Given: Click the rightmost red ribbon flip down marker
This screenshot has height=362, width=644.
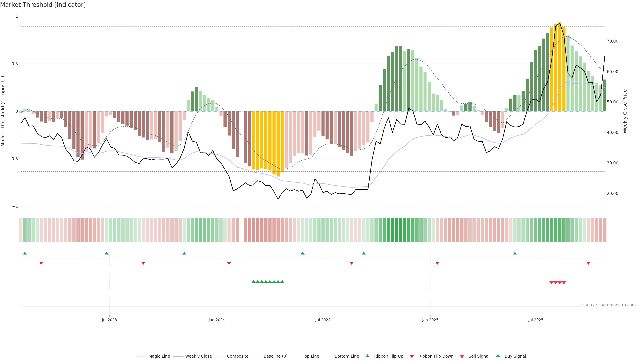Looking at the screenshot, I should (588, 263).
